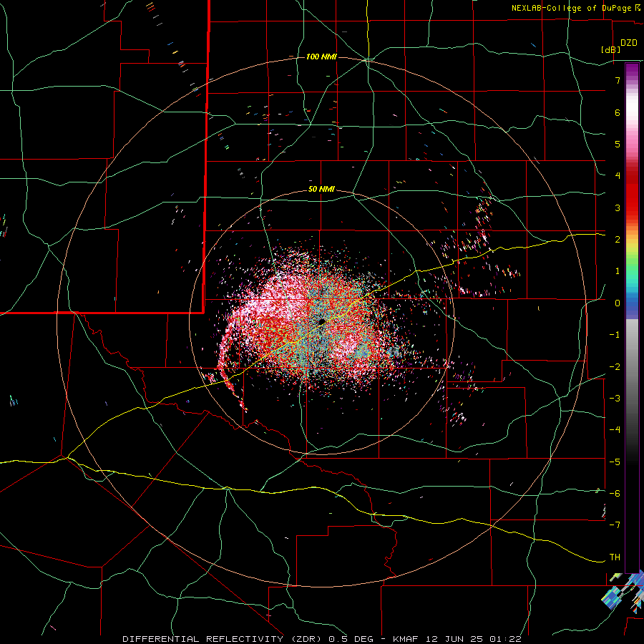Click the DZD product label
The image size is (644, 644).
click(x=629, y=42)
